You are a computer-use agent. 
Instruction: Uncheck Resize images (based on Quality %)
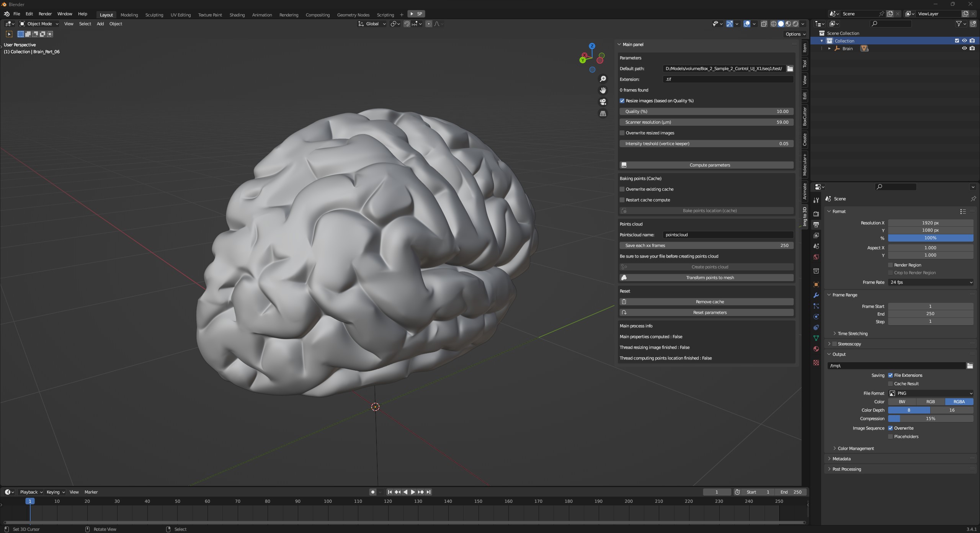(622, 100)
